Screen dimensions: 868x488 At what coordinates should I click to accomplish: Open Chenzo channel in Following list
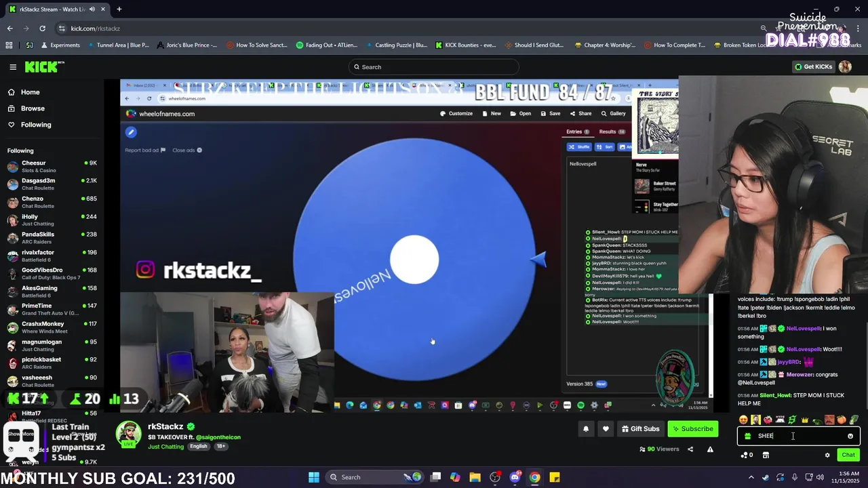tap(52, 202)
